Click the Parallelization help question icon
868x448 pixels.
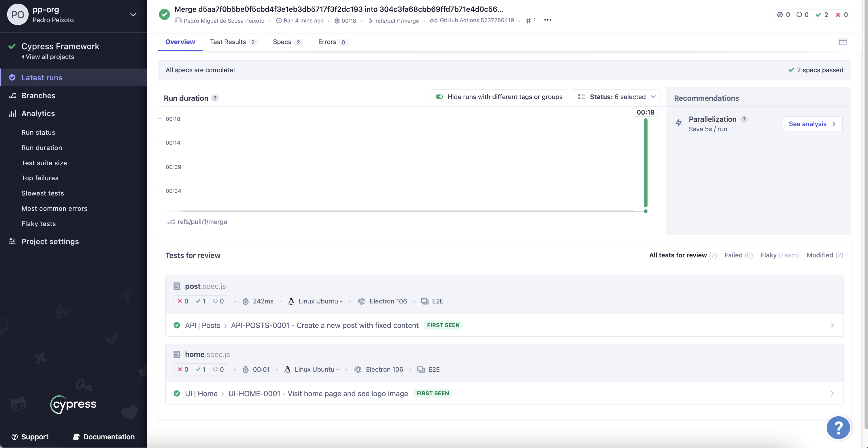coord(744,119)
